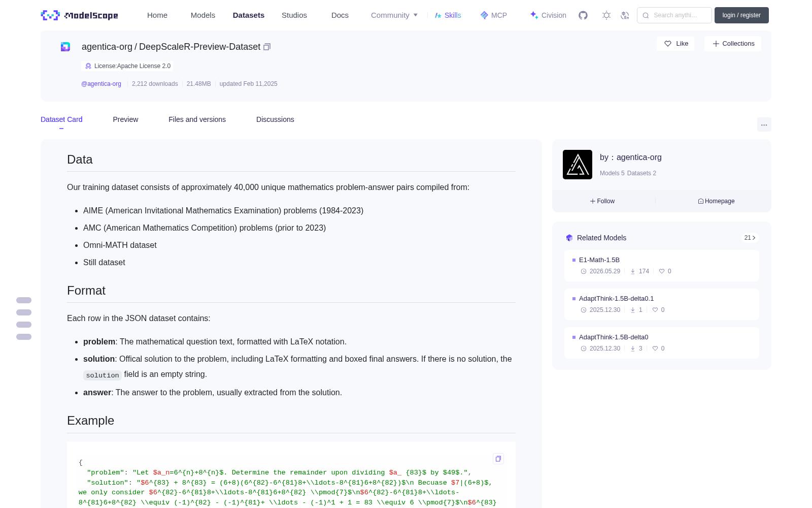Image resolution: width=812 pixels, height=508 pixels.
Task: Jump via second outline navigation bar
Action: point(24,312)
